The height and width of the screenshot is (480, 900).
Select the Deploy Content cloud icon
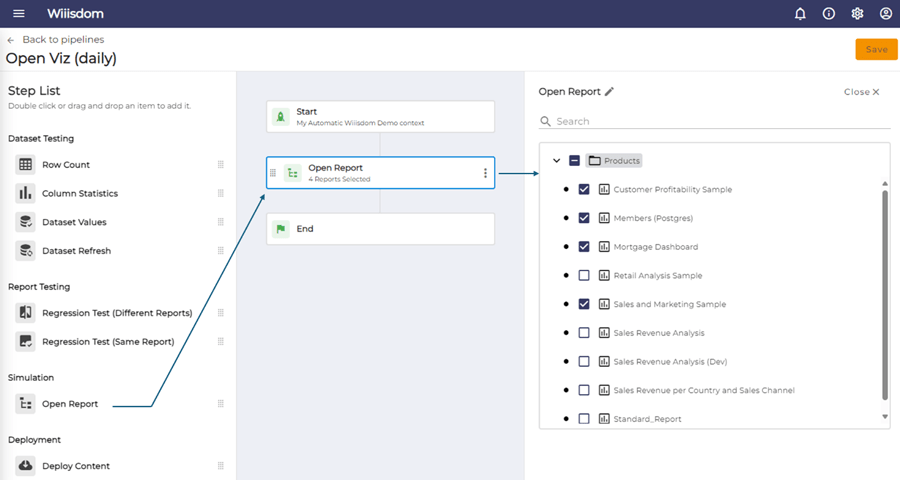coord(25,466)
